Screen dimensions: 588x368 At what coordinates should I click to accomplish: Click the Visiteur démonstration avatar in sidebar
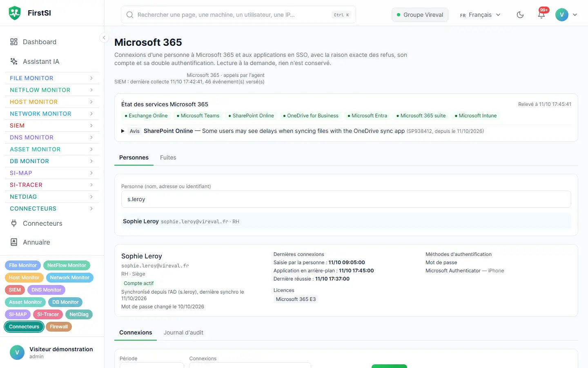point(17,352)
